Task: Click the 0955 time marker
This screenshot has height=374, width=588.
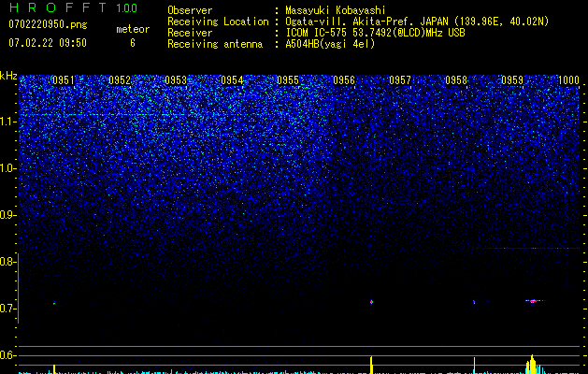Action: (288, 80)
